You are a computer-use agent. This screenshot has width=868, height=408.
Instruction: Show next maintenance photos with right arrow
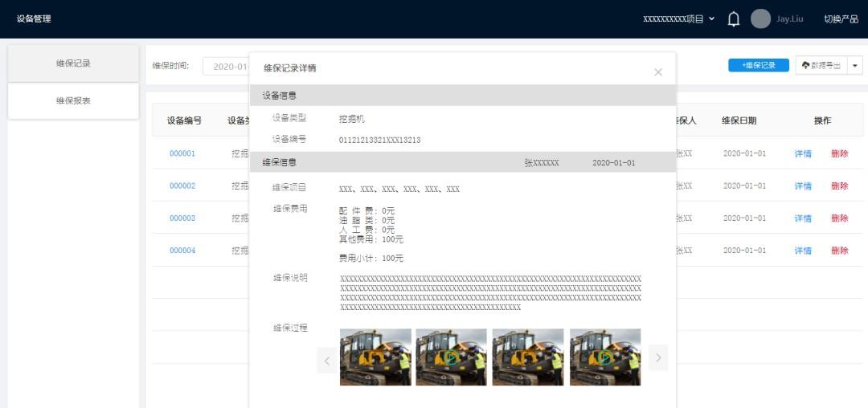point(657,358)
